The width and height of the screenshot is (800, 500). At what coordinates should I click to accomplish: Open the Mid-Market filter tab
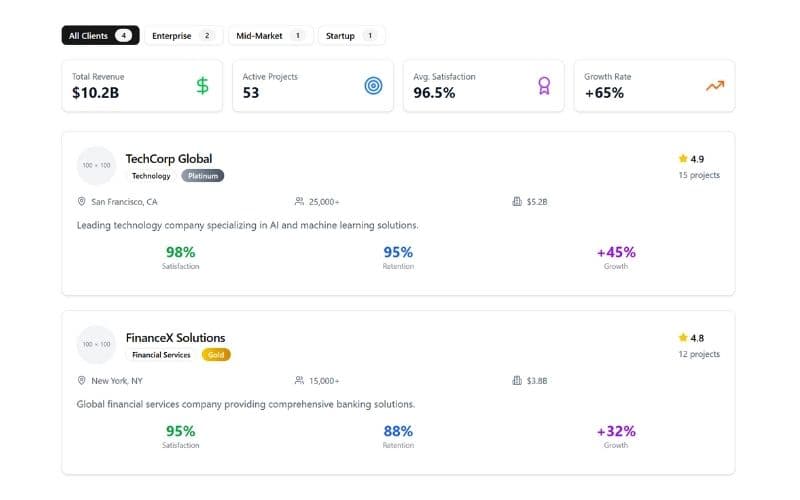(270, 36)
